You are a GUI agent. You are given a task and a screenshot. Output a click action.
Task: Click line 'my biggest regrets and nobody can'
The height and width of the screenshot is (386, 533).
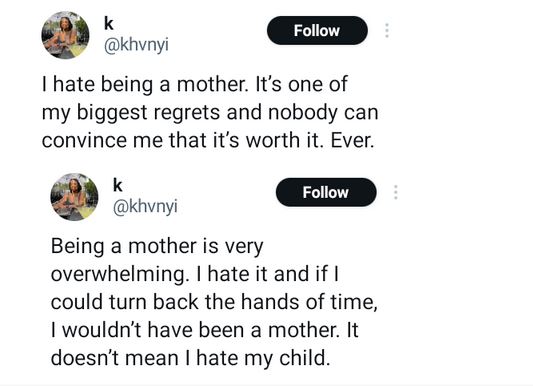[x=210, y=112]
